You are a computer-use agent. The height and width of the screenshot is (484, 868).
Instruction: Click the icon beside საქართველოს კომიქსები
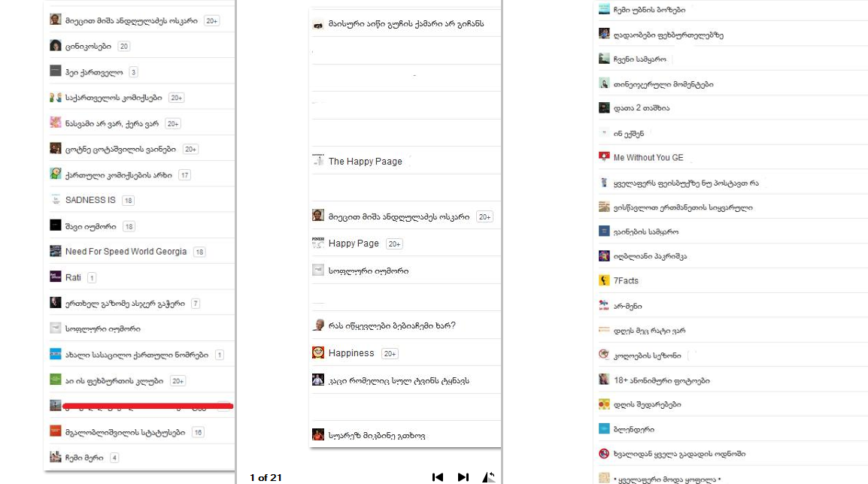(56, 97)
